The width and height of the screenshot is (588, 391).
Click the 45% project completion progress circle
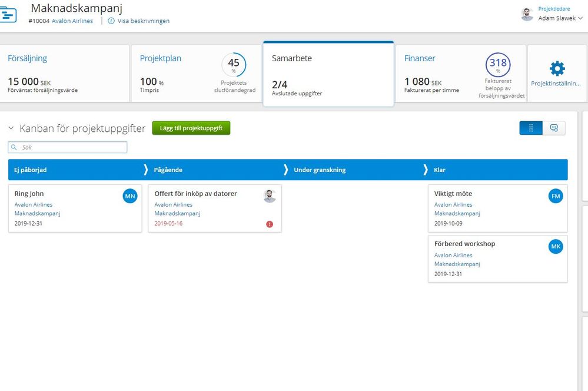point(234,65)
